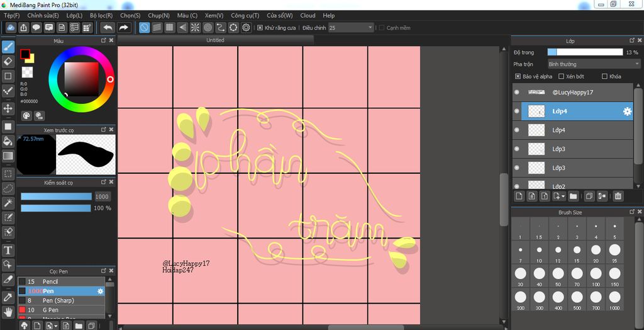The image size is (644, 330).
Task: Duplicate the layer icon in Lớp panel
Action: (x=589, y=196)
